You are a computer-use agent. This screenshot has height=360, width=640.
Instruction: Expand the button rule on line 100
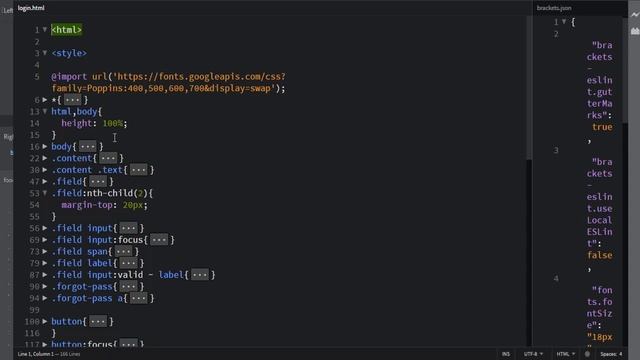(x=45, y=321)
